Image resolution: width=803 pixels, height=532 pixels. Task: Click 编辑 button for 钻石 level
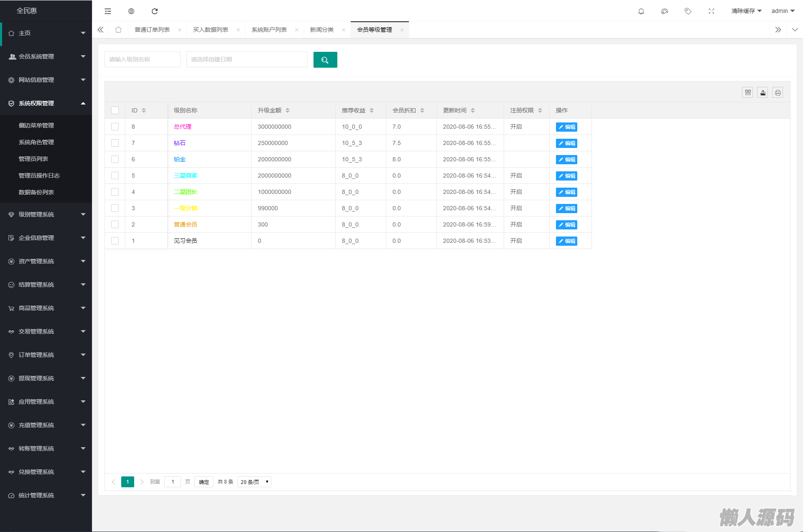(566, 143)
